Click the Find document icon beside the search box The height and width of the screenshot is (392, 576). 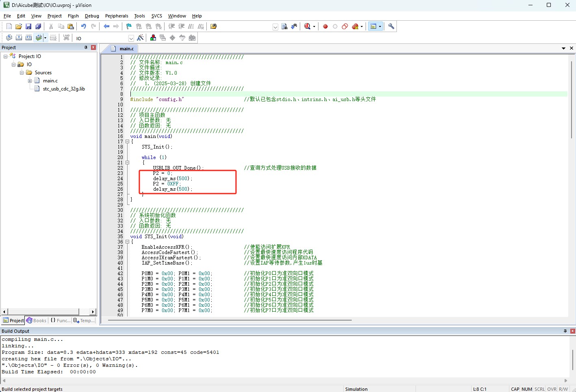pos(284,26)
